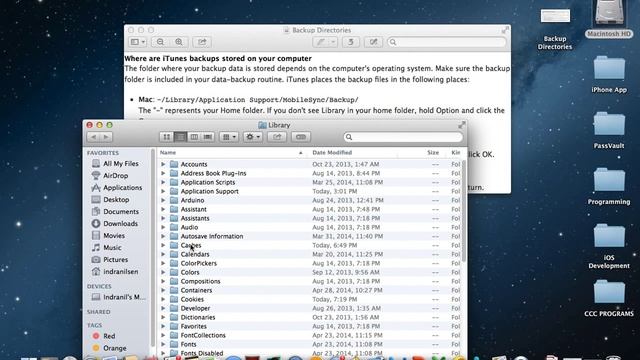The height and width of the screenshot is (360, 640).
Task: Click the markup edit button in Backup Directories
Action: (373, 42)
